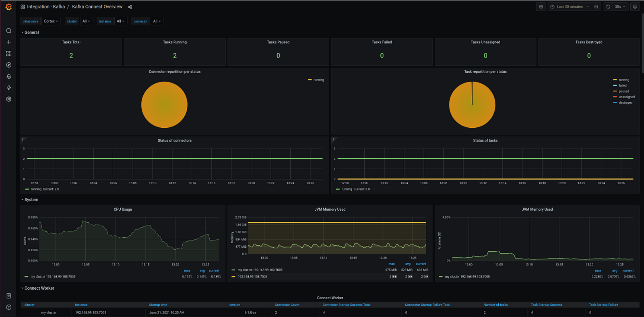Click the zoom out time range icon
This screenshot has height=317, width=644.
tap(597, 7)
